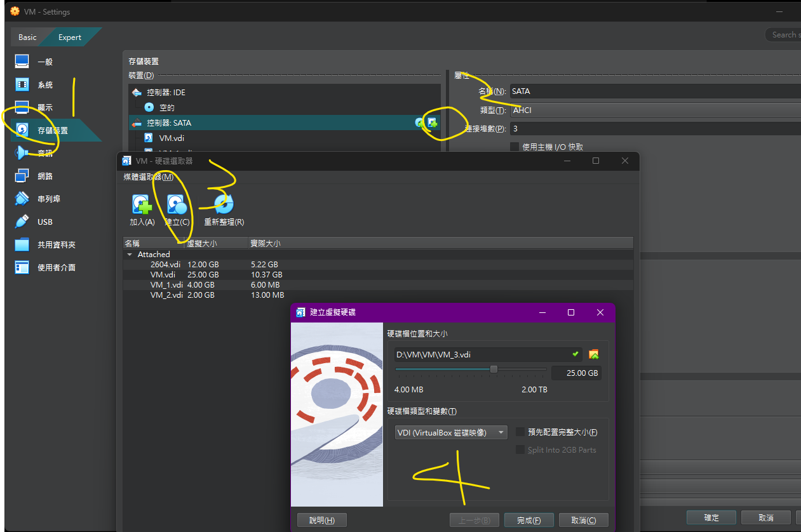The image size is (801, 532).
Task: Maximize the 硬碟選取器 window
Action: (x=596, y=161)
